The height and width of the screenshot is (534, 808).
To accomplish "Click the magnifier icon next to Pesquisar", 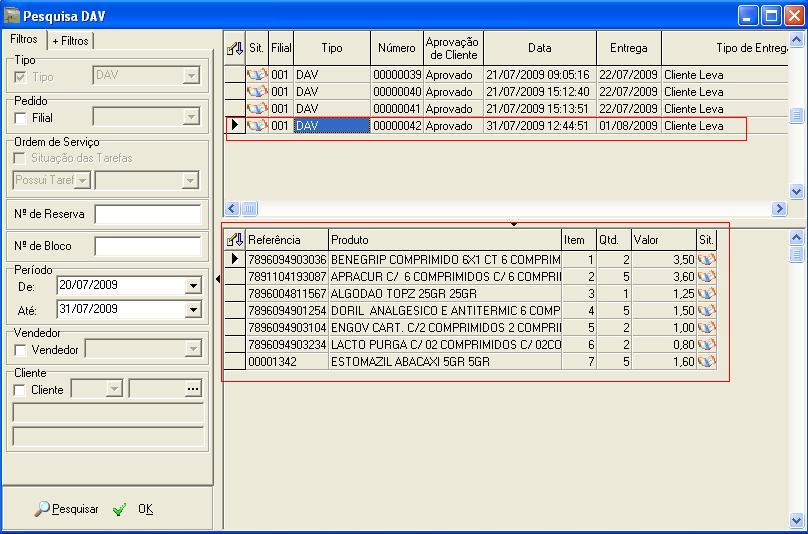I will 42,509.
